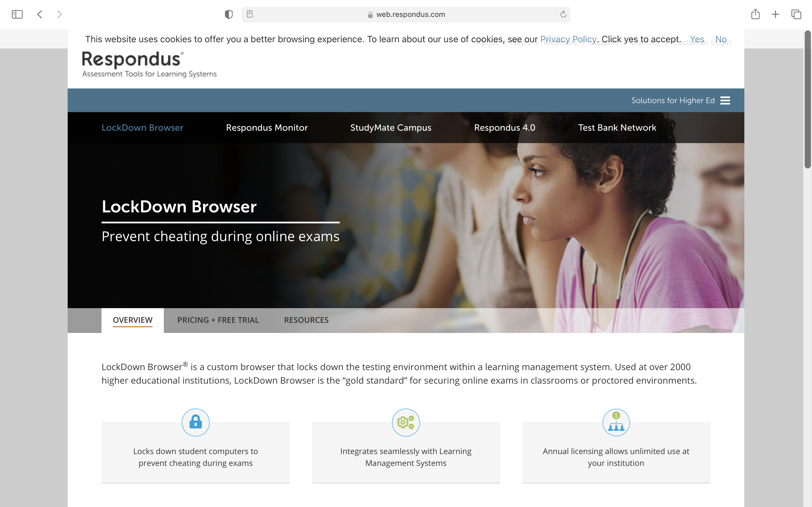Click the Privacy Policy link
Image resolution: width=812 pixels, height=507 pixels.
coord(568,39)
